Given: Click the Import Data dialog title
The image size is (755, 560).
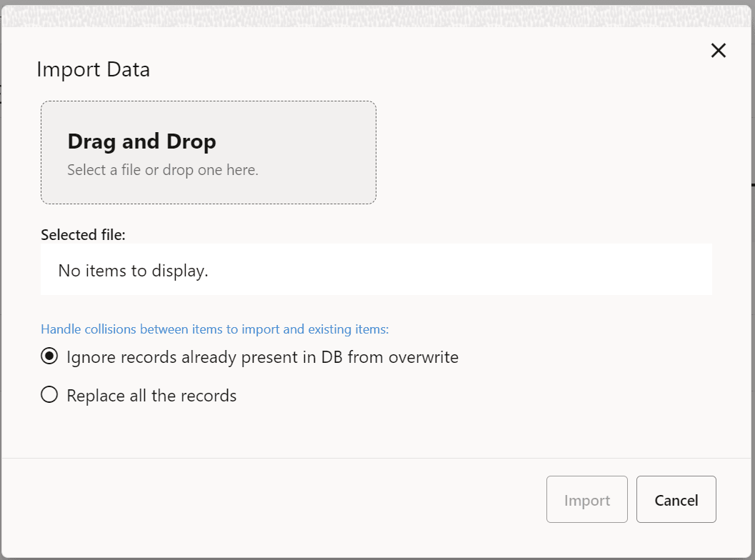Looking at the screenshot, I should tap(93, 69).
